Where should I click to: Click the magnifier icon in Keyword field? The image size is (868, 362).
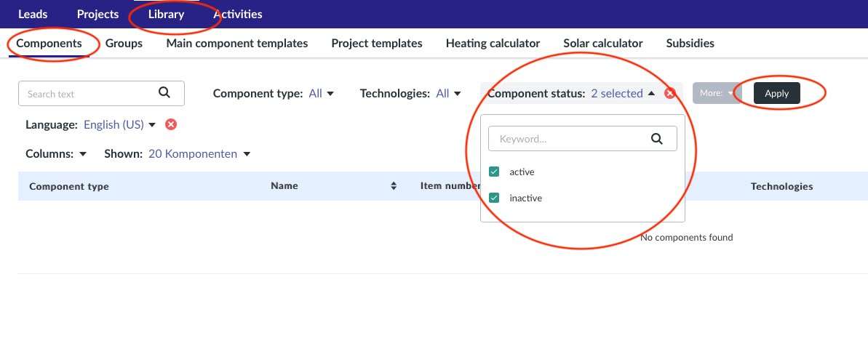pyautogui.click(x=656, y=139)
